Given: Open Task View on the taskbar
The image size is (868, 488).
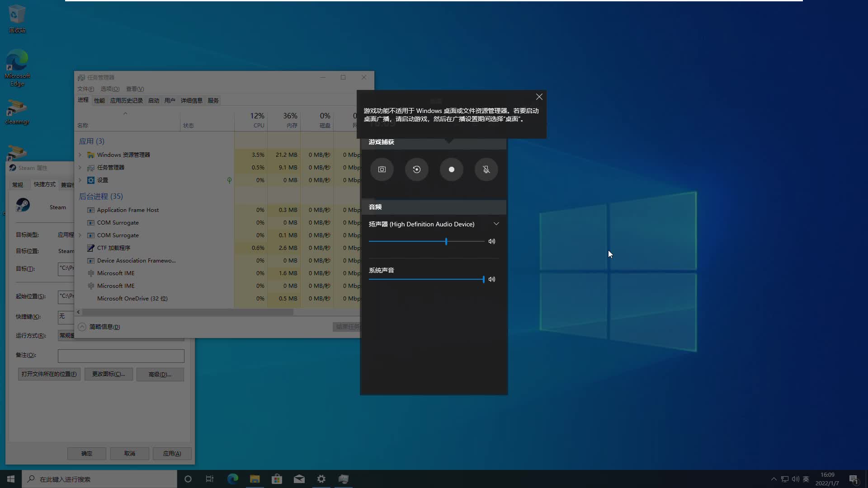Looking at the screenshot, I should (209, 479).
